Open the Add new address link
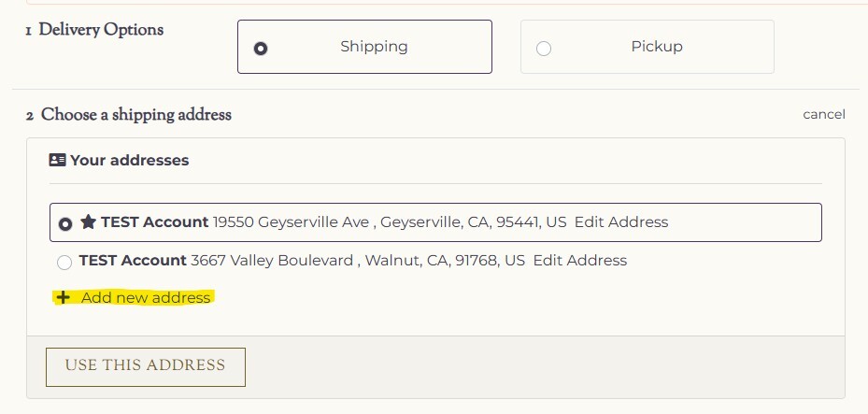Screen dimensions: 868x414 coord(146,298)
